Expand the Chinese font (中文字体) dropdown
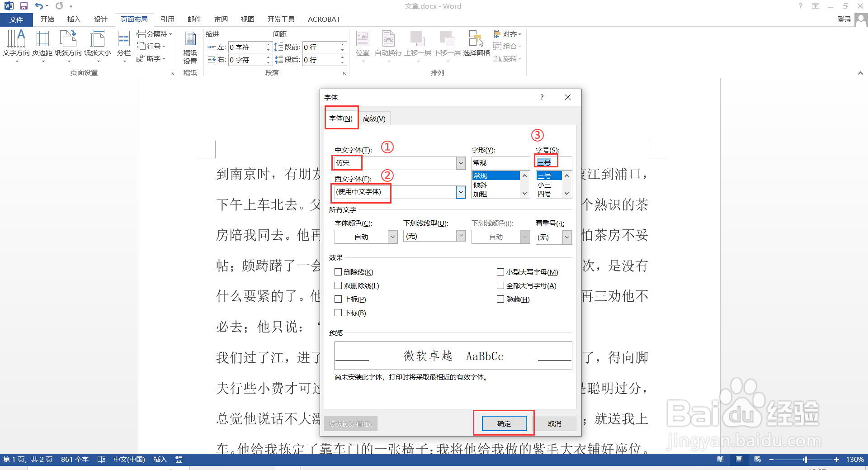Viewport: 868px width, 470px height. coord(461,163)
